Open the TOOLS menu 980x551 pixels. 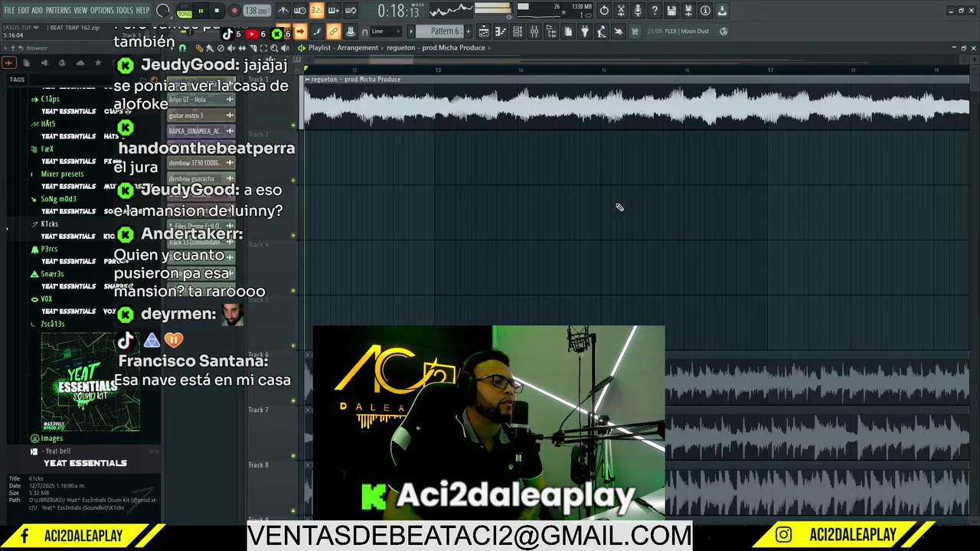(125, 11)
